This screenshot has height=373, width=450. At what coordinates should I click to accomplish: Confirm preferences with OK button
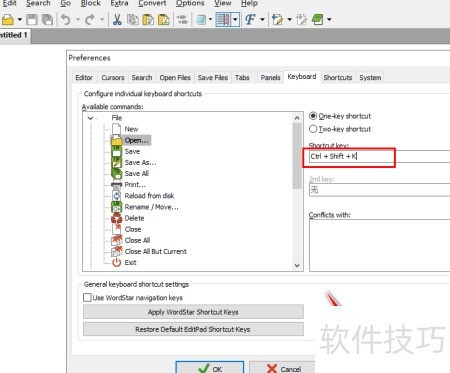coord(210,367)
